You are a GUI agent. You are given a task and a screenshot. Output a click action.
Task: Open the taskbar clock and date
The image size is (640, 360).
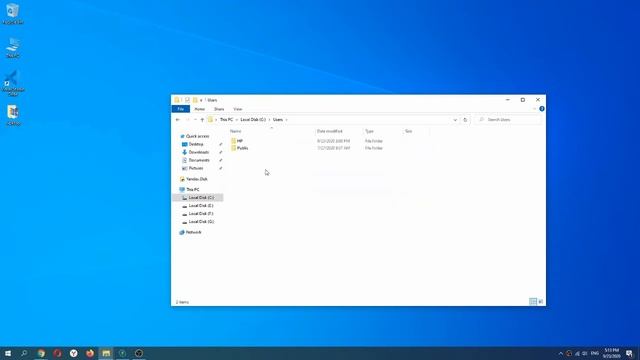pyautogui.click(x=611, y=353)
